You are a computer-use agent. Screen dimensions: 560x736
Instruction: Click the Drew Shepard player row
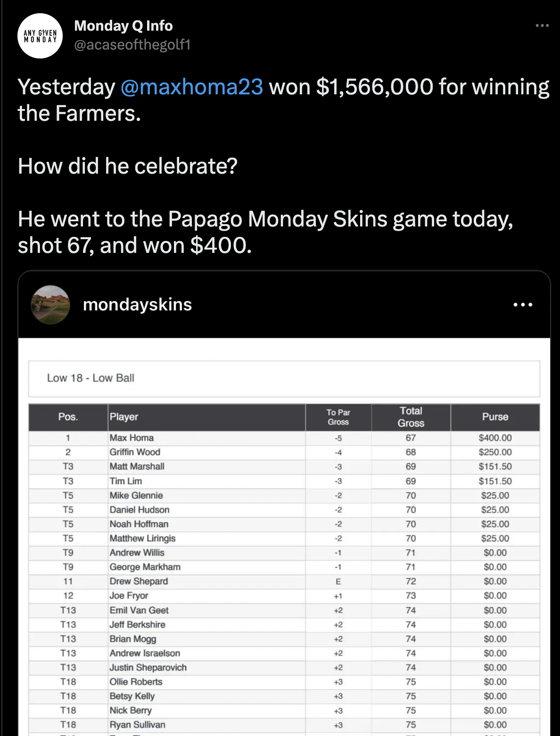(139, 581)
